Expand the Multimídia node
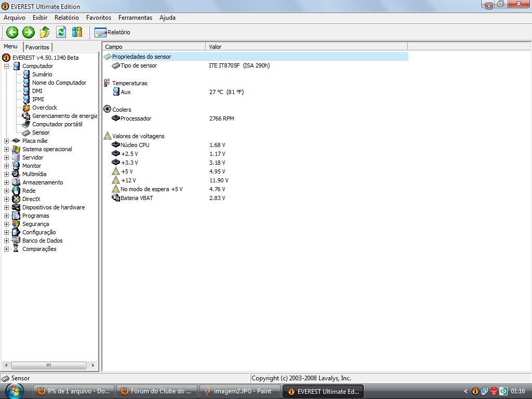Viewport: 532px width, 399px height. pyautogui.click(x=6, y=174)
